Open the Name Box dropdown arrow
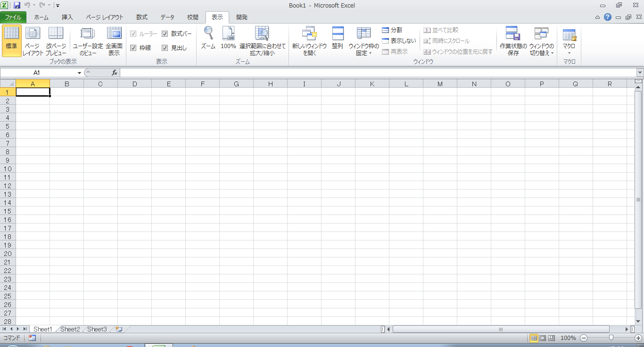The height and width of the screenshot is (347, 644). point(79,73)
